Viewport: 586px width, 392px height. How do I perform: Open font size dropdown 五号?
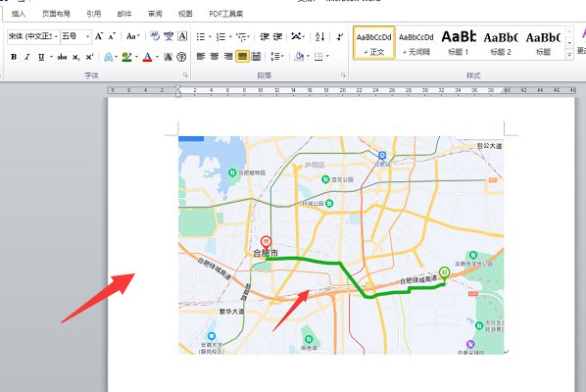tap(75, 36)
